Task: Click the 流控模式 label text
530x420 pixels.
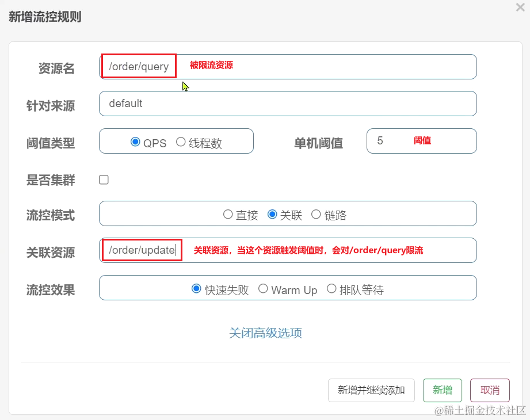Action: [x=51, y=215]
